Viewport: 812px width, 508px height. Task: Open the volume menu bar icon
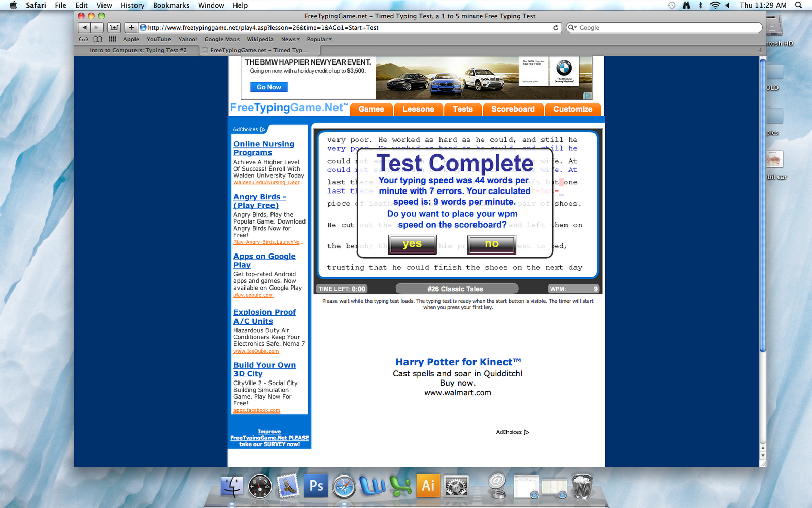(727, 5)
